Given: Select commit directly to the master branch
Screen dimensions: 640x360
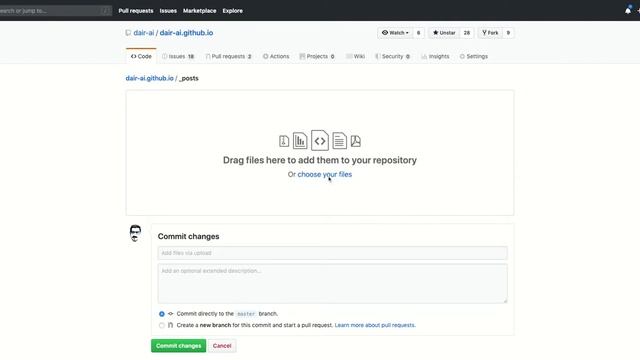Looking at the screenshot, I should click(x=162, y=314).
